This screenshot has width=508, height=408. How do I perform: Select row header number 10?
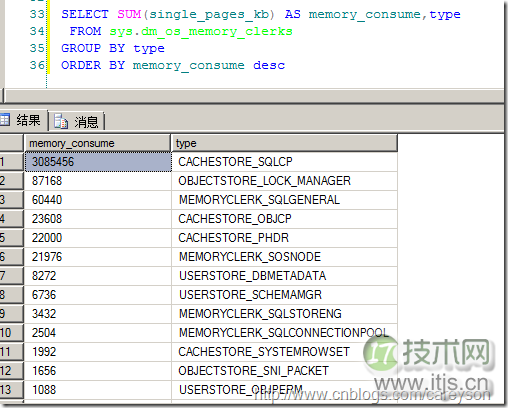pos(11,333)
